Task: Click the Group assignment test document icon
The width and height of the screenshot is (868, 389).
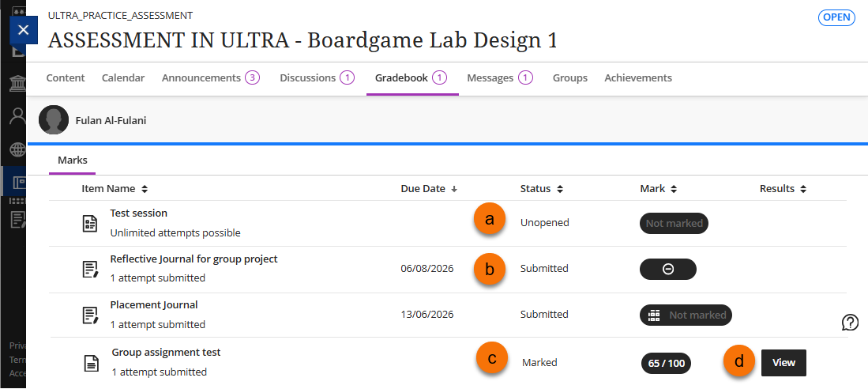Action: (92, 363)
